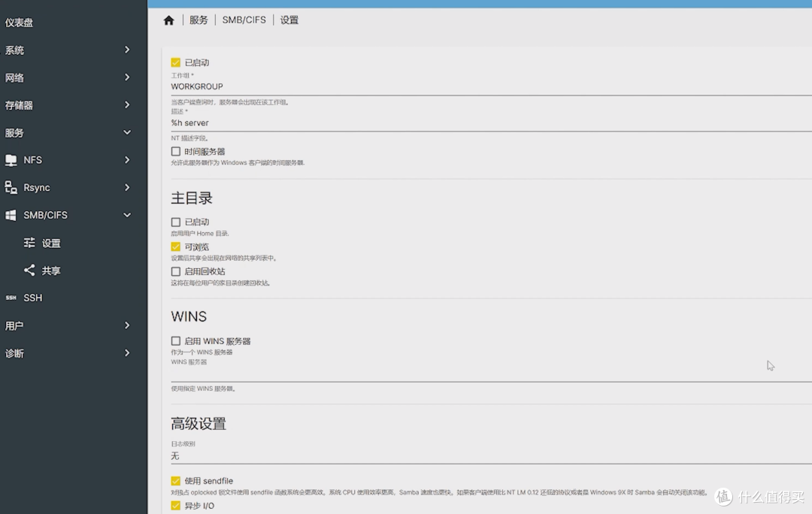Select the 系统 sidebar label
The width and height of the screenshot is (812, 514).
click(x=14, y=50)
